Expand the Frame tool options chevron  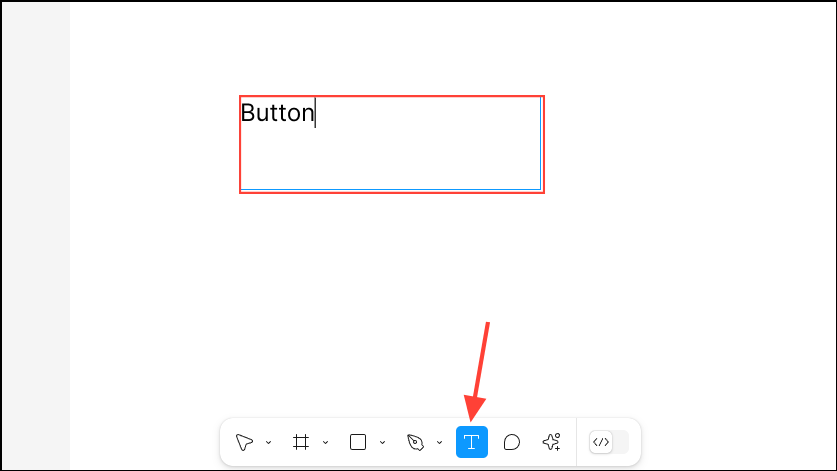point(326,443)
